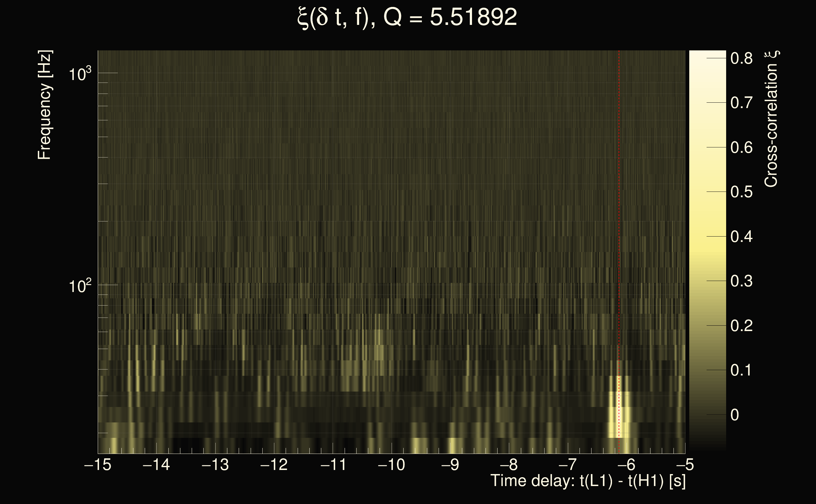Click the 0.8 value on the colorbar
The height and width of the screenshot is (504, 816).
[741, 58]
